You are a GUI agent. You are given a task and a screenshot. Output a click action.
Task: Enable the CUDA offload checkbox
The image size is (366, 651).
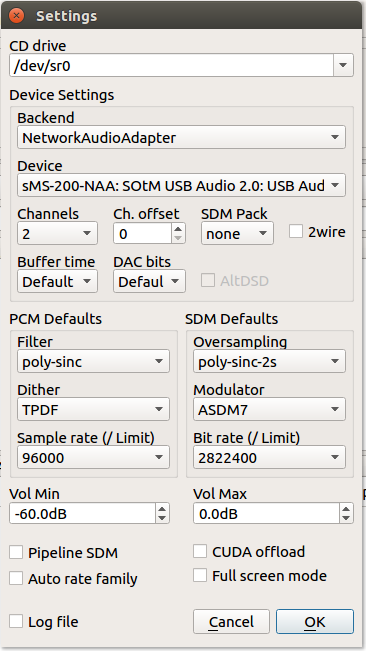pos(200,551)
